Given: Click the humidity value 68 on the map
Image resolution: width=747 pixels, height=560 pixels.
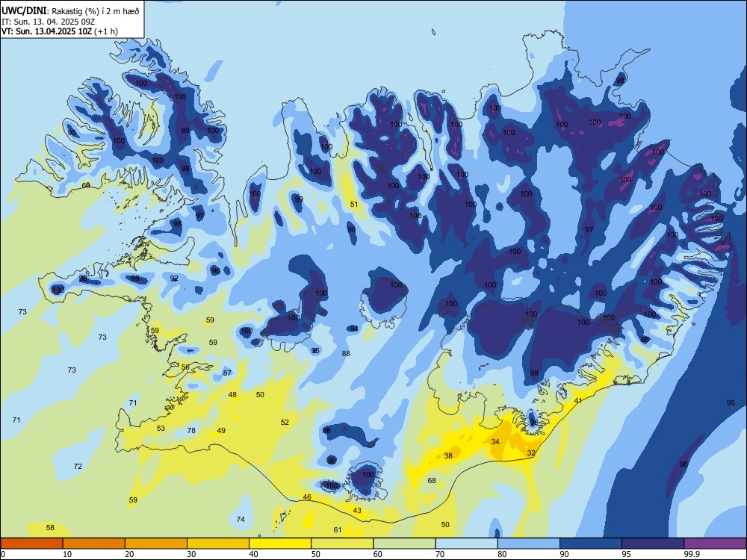Looking at the screenshot, I should (x=432, y=480).
